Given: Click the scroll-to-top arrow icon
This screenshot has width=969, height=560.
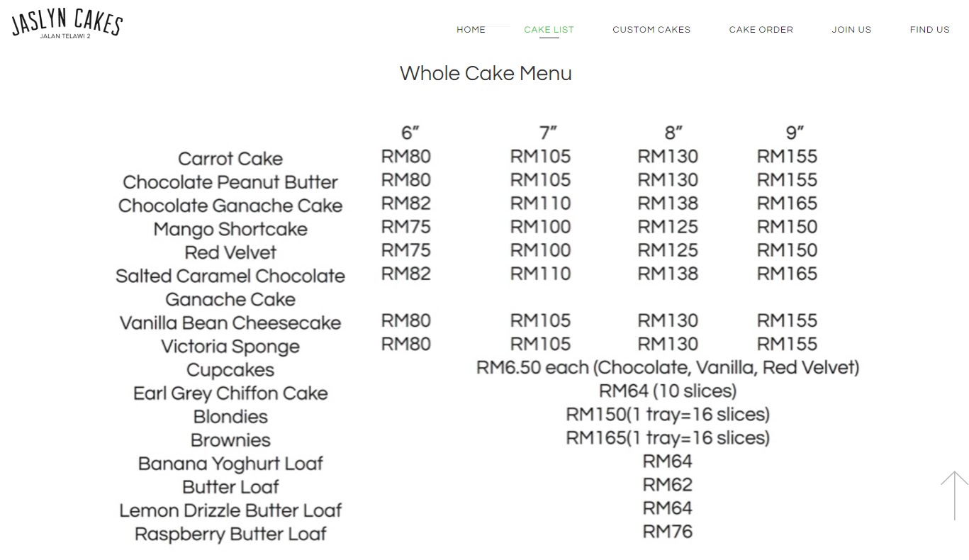Looking at the screenshot, I should click(954, 495).
